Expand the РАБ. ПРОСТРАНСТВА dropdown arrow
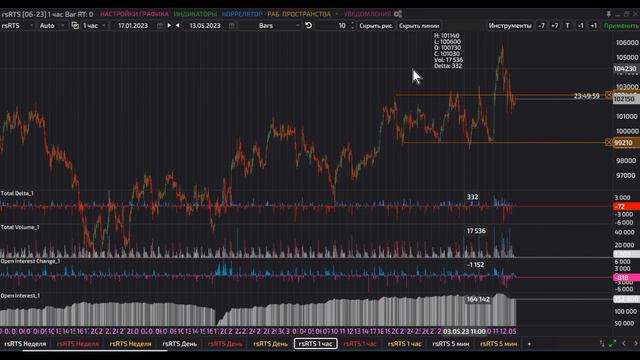This screenshot has width=640, height=360. (x=336, y=14)
